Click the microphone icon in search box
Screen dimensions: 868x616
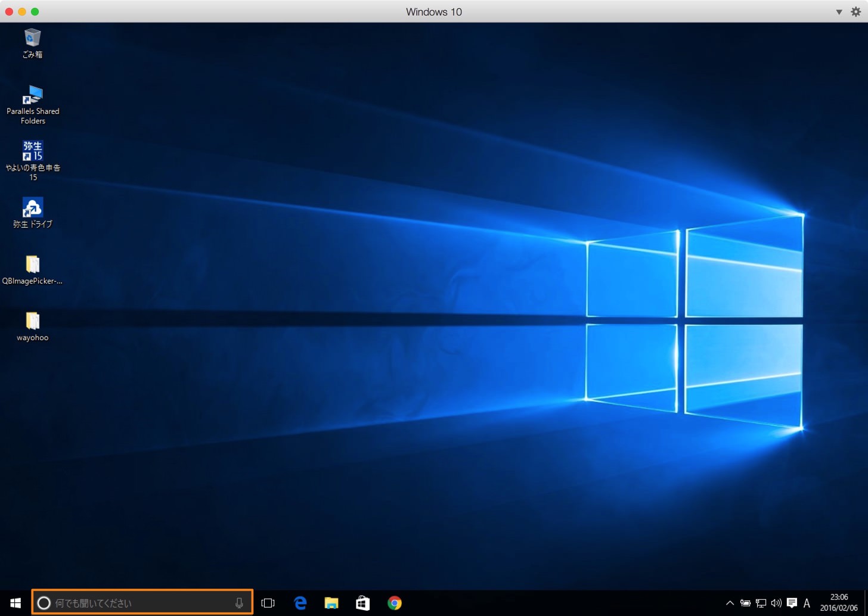239,603
